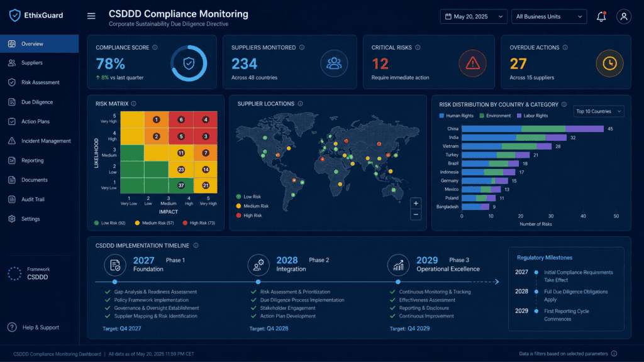Click High Risk (73) matrix legend
This screenshot has height=362, width=644.
point(199,223)
